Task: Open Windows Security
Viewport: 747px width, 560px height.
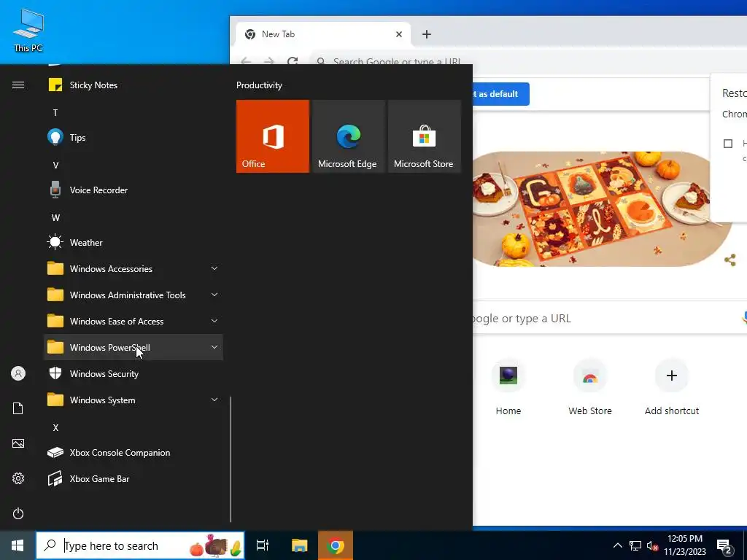Action: 133,374
